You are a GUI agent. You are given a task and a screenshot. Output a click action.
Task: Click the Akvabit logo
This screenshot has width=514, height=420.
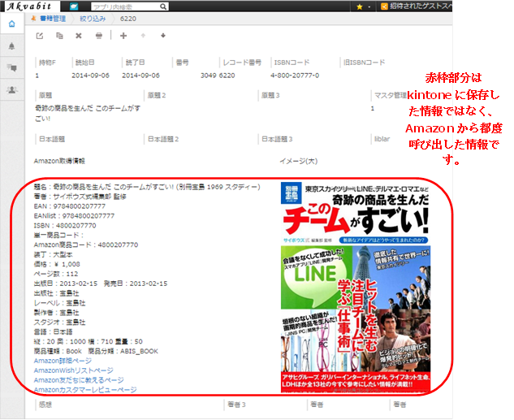coord(29,6)
